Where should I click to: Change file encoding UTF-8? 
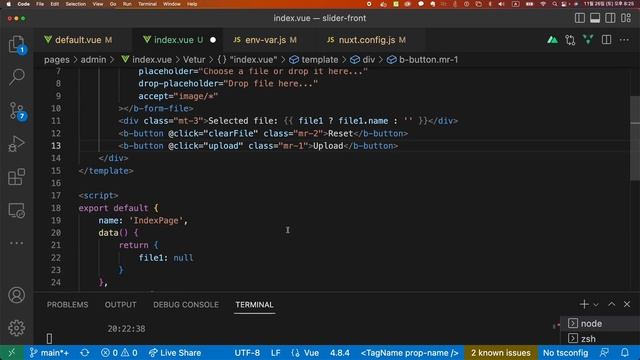[x=247, y=353]
